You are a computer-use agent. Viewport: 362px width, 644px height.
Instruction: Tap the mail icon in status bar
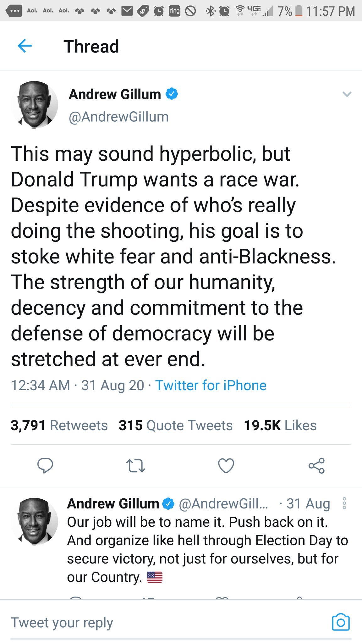127,11
